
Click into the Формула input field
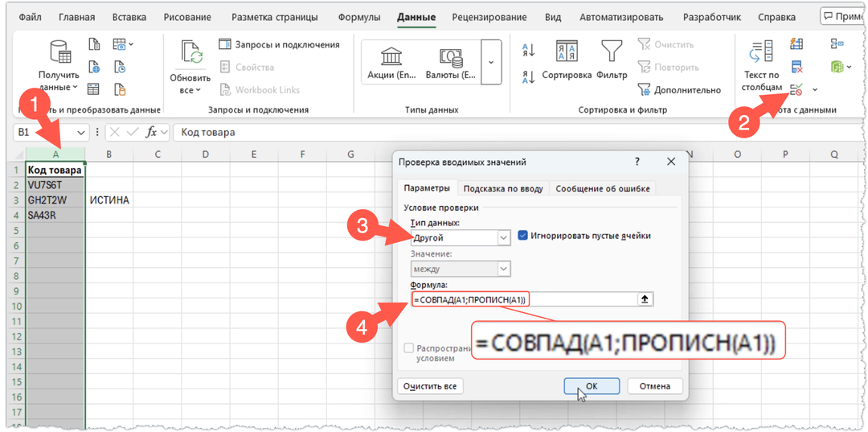[x=524, y=299]
